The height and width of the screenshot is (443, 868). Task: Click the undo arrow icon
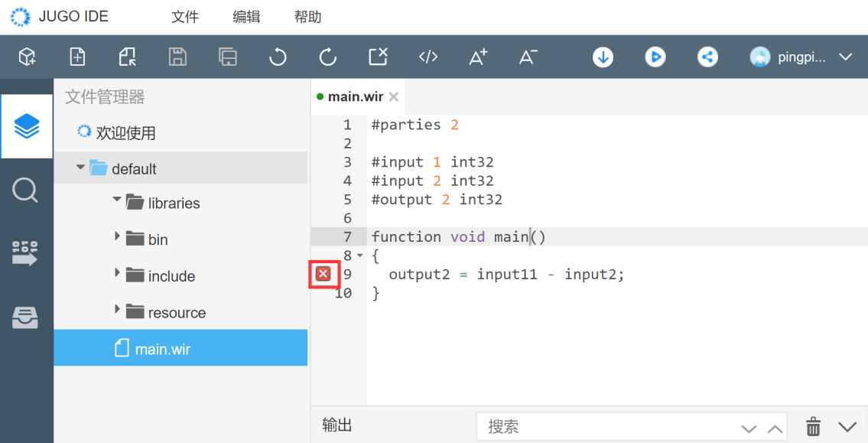click(x=278, y=57)
